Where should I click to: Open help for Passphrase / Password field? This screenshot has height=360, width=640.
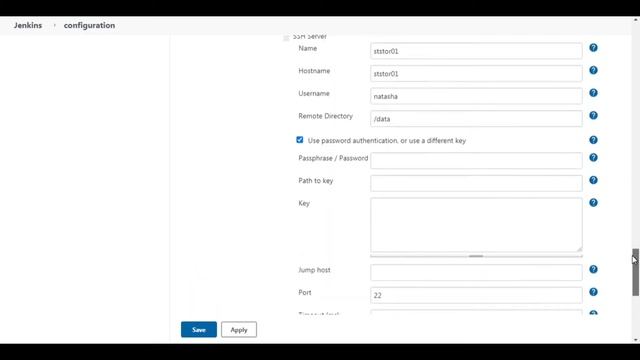click(593, 158)
